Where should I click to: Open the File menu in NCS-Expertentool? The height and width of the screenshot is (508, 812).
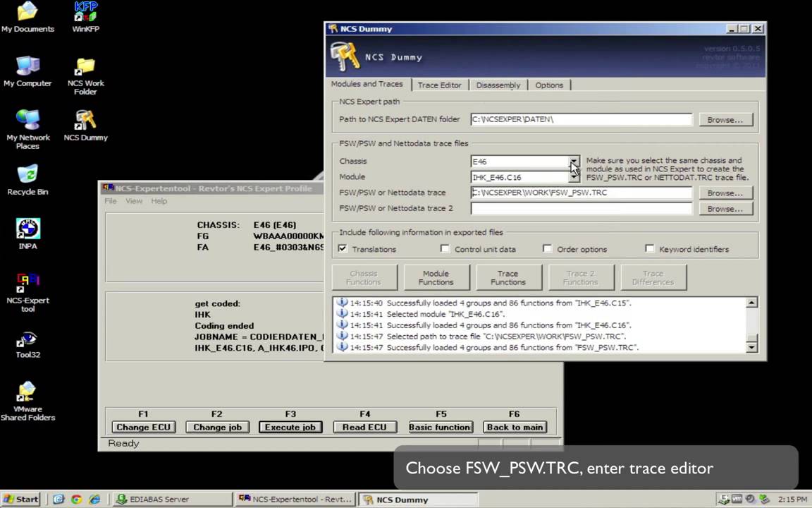point(110,201)
